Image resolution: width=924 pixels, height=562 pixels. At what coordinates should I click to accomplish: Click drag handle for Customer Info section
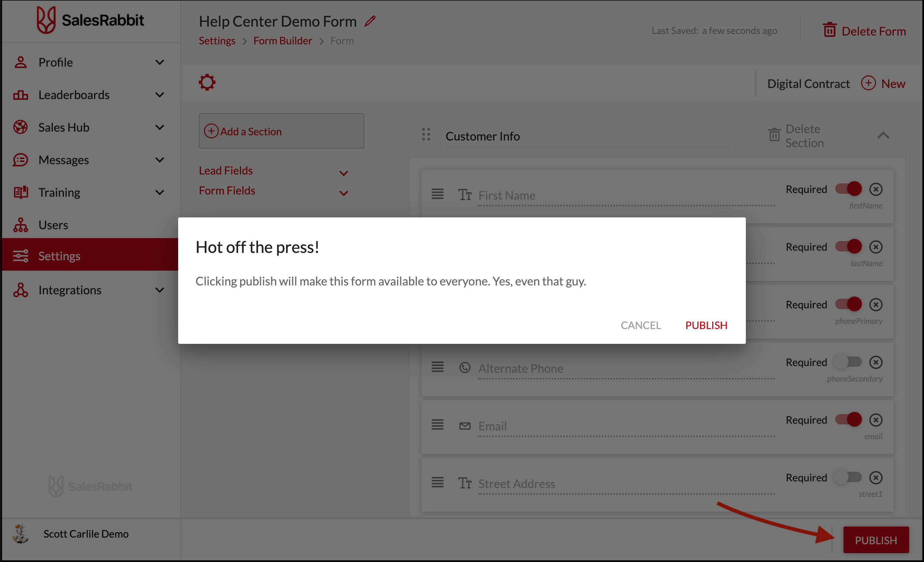click(x=426, y=135)
